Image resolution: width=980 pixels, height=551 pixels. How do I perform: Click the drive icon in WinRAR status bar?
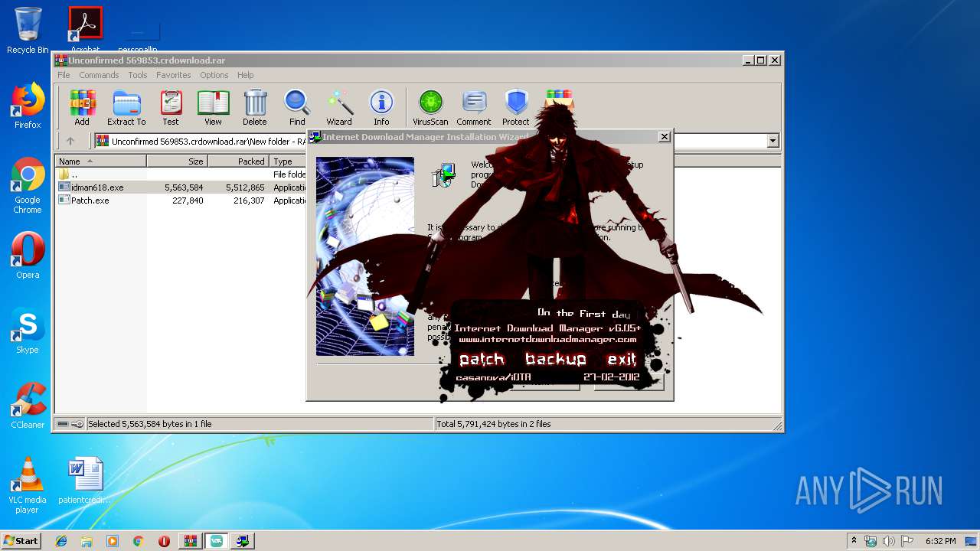[x=63, y=424]
